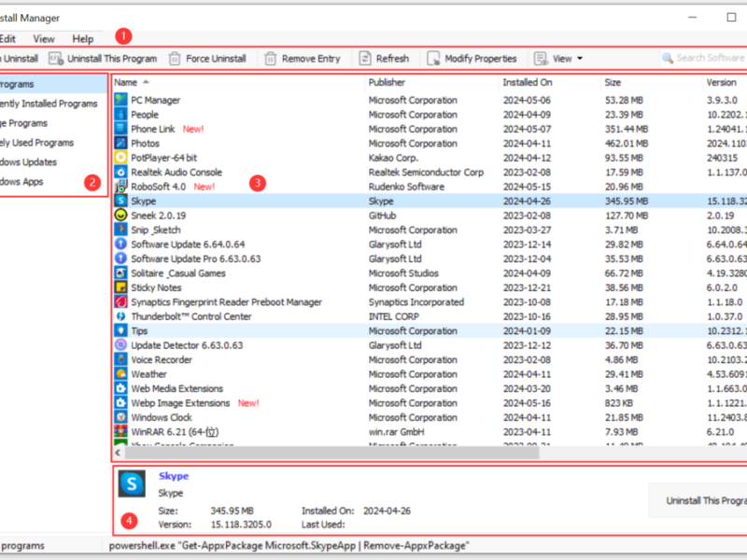Click the Photos app icon
Image resolution: width=747 pixels, height=560 pixels.
coord(121,143)
